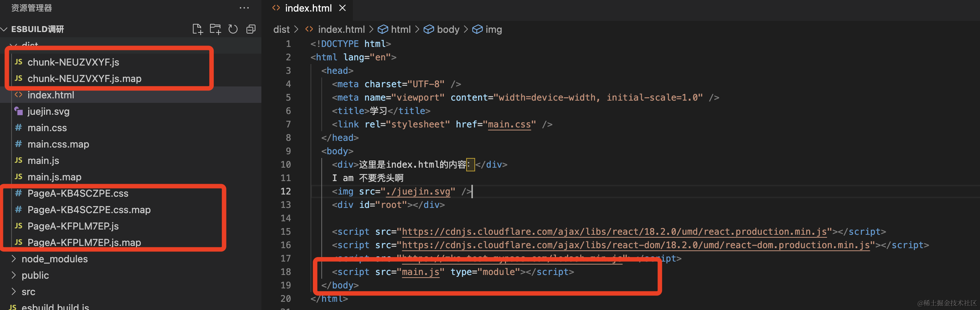Open PageA-KB4SCZPE.css file

click(78, 193)
